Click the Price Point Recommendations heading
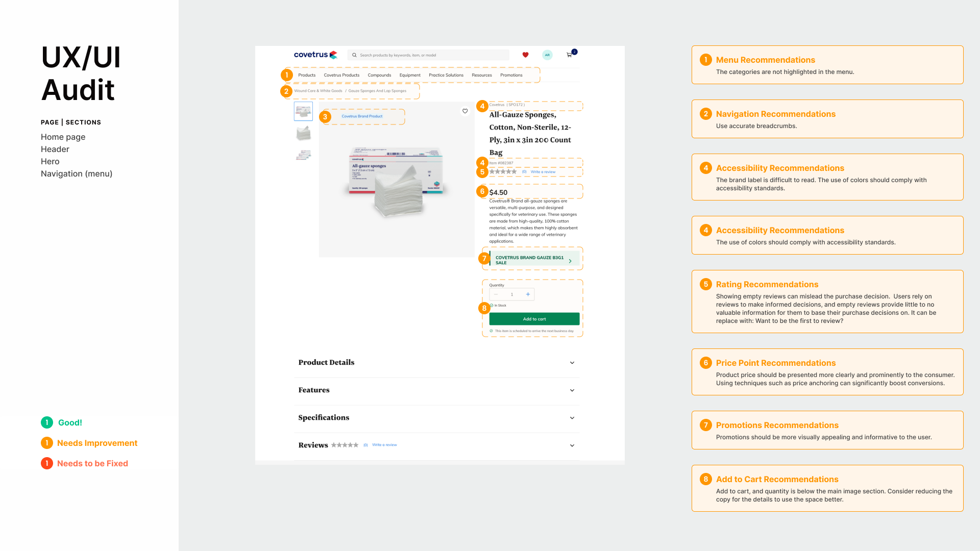Image resolution: width=980 pixels, height=551 pixels. point(776,363)
